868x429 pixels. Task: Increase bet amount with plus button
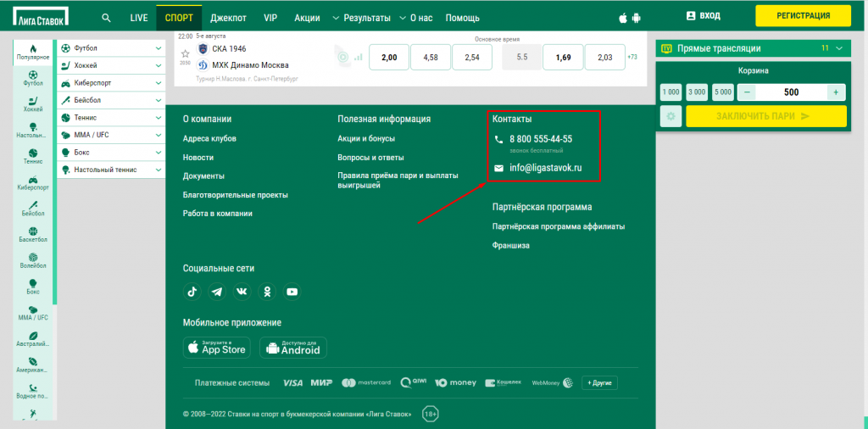(836, 92)
